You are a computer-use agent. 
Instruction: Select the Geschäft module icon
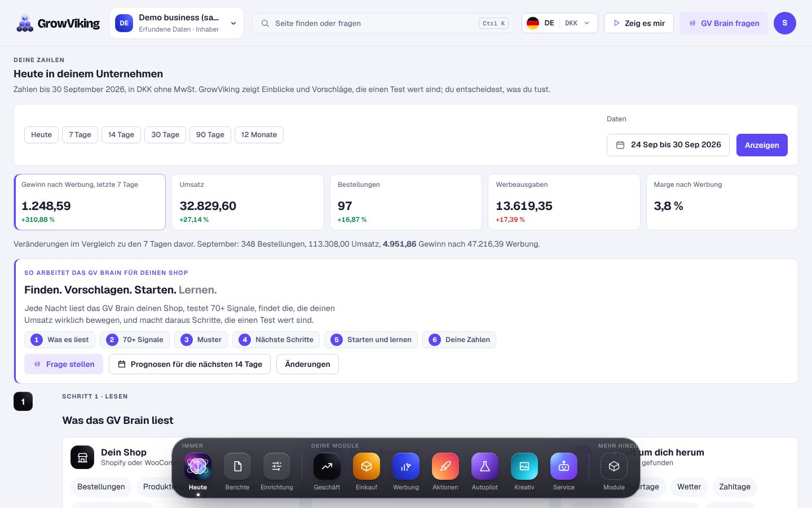click(x=327, y=466)
